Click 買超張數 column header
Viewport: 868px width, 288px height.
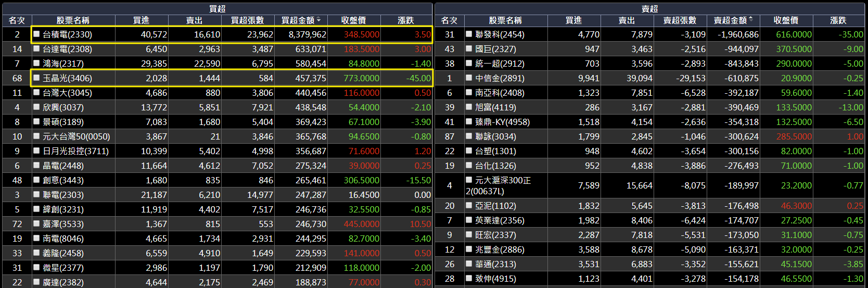[248, 20]
